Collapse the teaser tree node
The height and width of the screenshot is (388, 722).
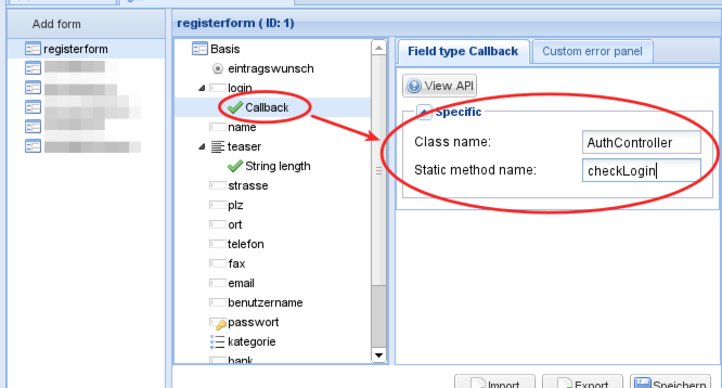pos(202,147)
